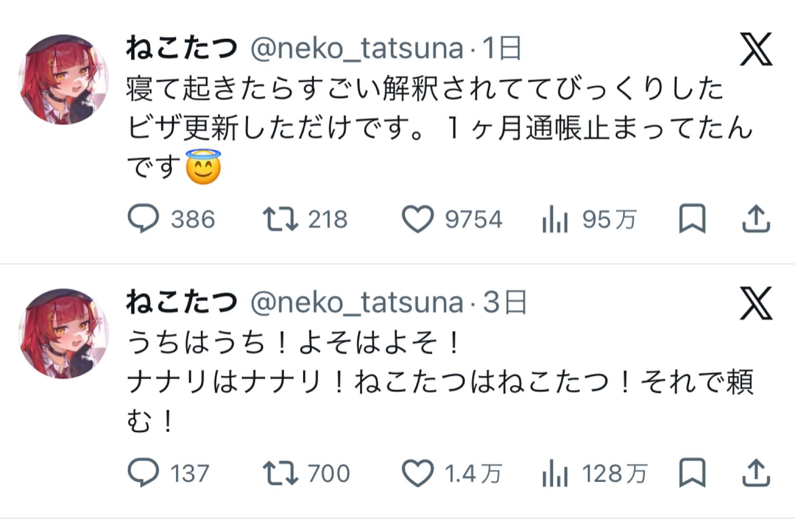795x532 pixels.
Task: Open the first tweet's profile avatar
Action: tap(63, 79)
